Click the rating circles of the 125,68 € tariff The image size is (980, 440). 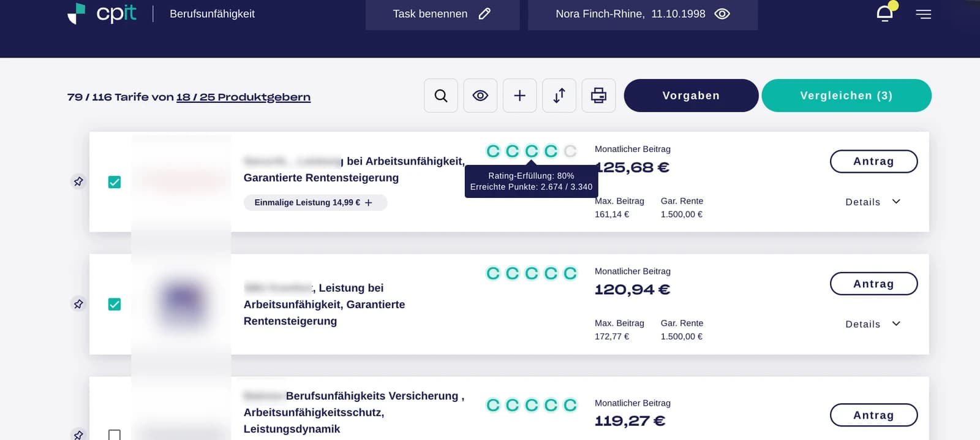point(532,151)
